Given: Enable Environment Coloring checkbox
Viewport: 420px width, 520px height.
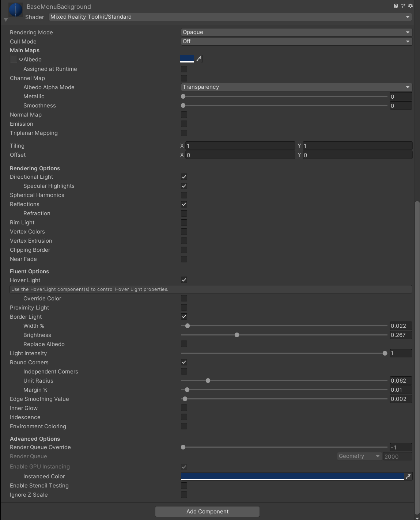Looking at the screenshot, I should 184,426.
